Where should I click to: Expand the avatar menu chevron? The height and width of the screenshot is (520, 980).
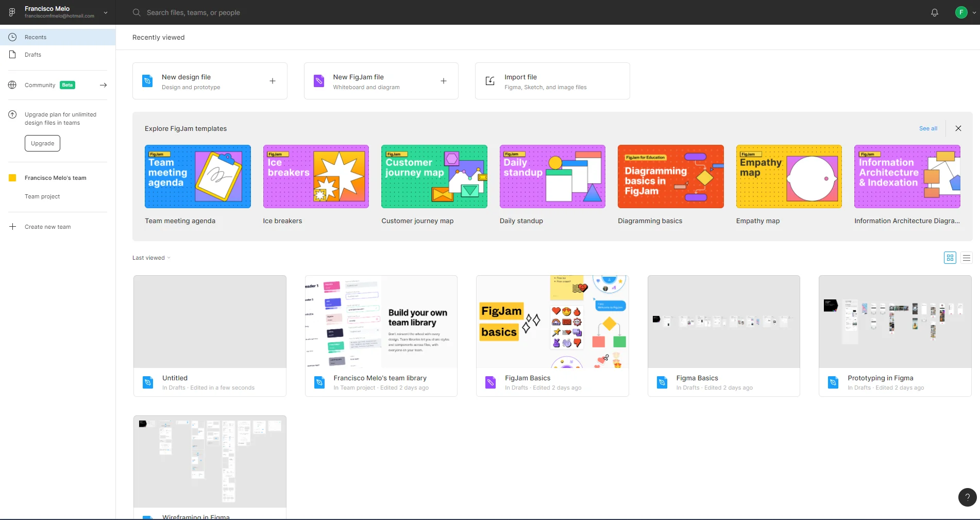tap(974, 12)
